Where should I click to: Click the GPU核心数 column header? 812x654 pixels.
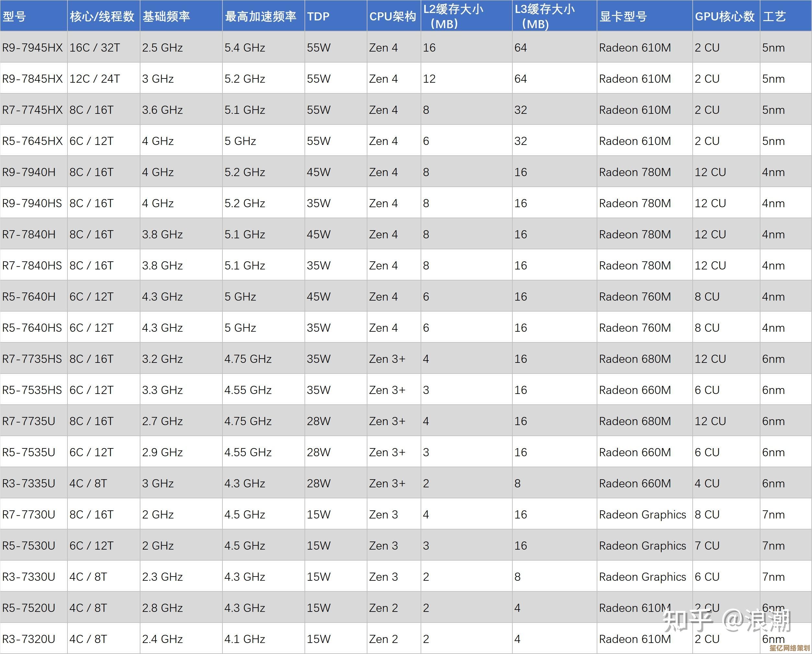724,16
